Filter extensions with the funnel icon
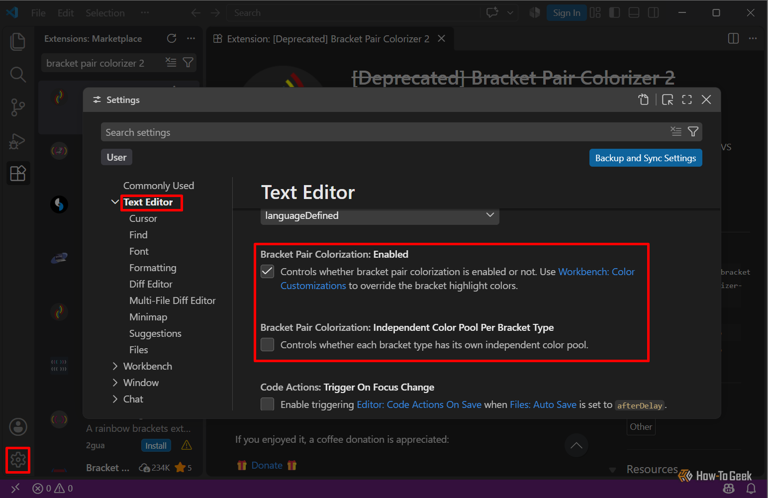 pyautogui.click(x=188, y=63)
